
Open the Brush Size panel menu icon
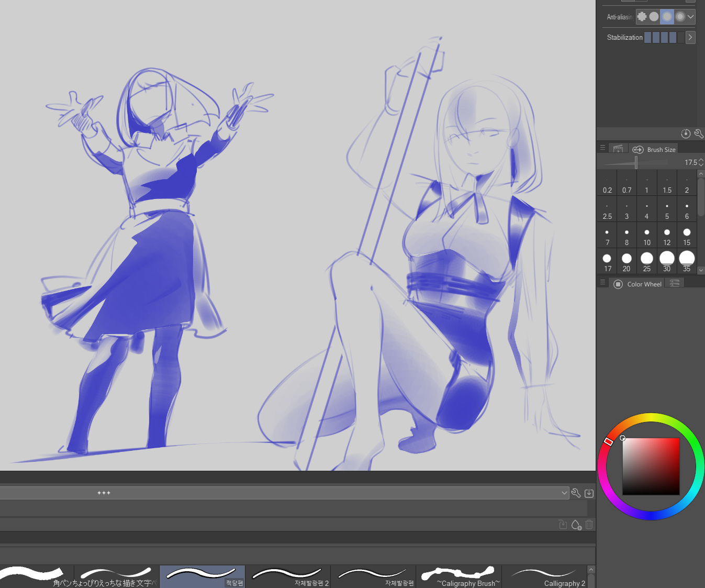click(602, 148)
